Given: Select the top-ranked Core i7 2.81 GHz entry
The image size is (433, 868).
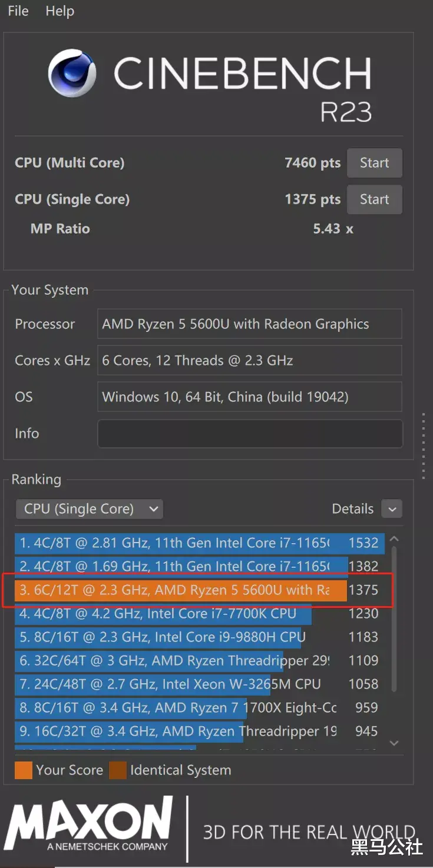Looking at the screenshot, I should [177, 543].
